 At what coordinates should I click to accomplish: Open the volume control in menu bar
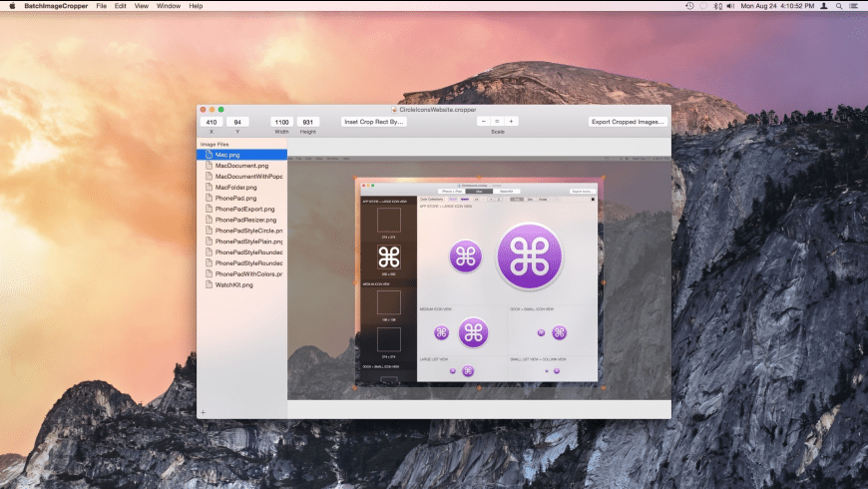pyautogui.click(x=729, y=6)
